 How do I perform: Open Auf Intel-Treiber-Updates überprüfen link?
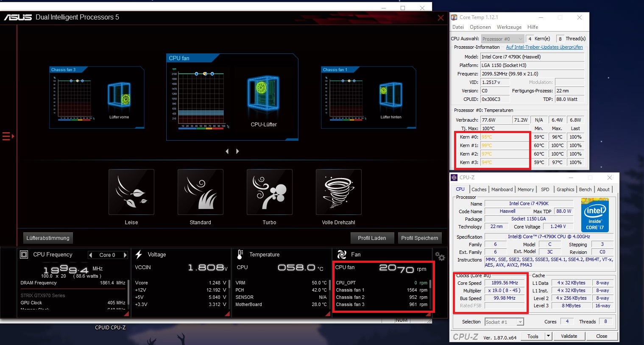tap(544, 47)
